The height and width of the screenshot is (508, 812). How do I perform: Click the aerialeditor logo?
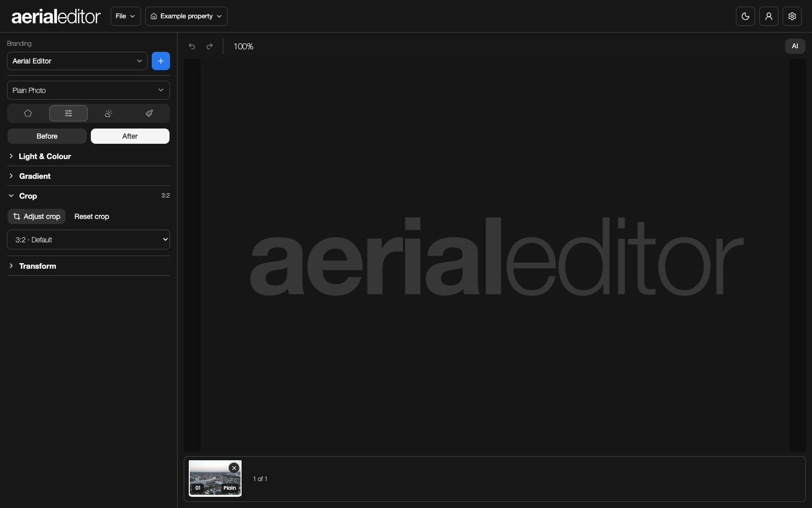[x=56, y=16]
